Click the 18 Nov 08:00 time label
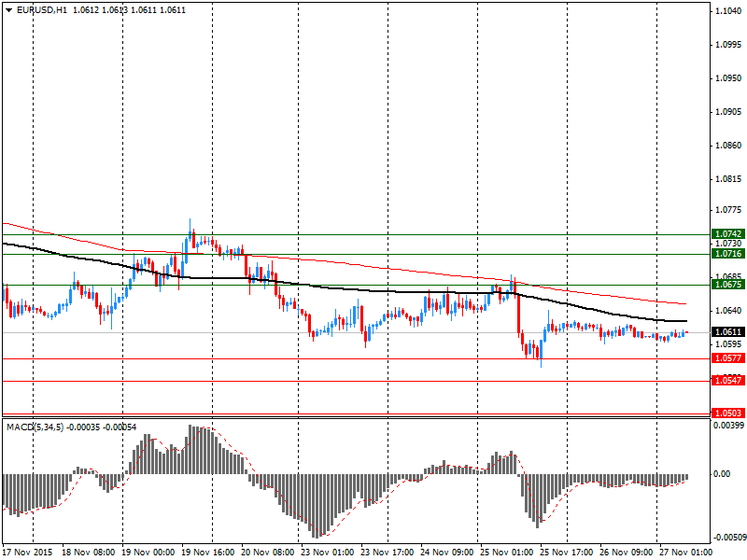 (88, 553)
